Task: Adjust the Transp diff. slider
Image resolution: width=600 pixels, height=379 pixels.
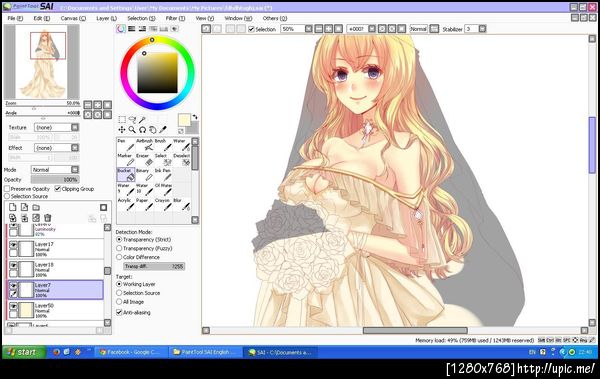Action: coord(154,266)
